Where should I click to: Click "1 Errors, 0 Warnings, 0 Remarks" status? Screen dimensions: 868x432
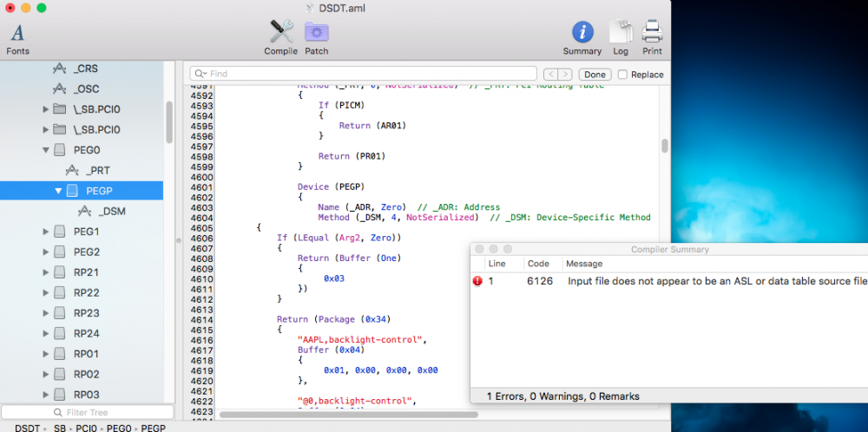[x=563, y=396]
